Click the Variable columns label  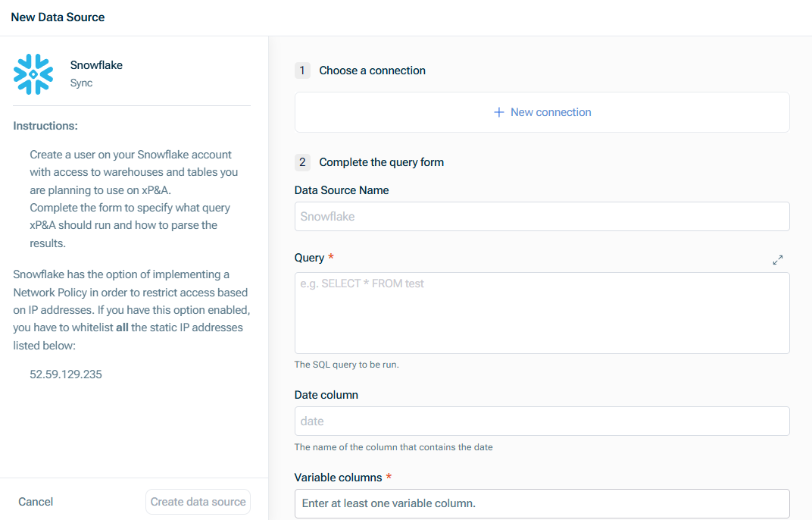(x=338, y=478)
